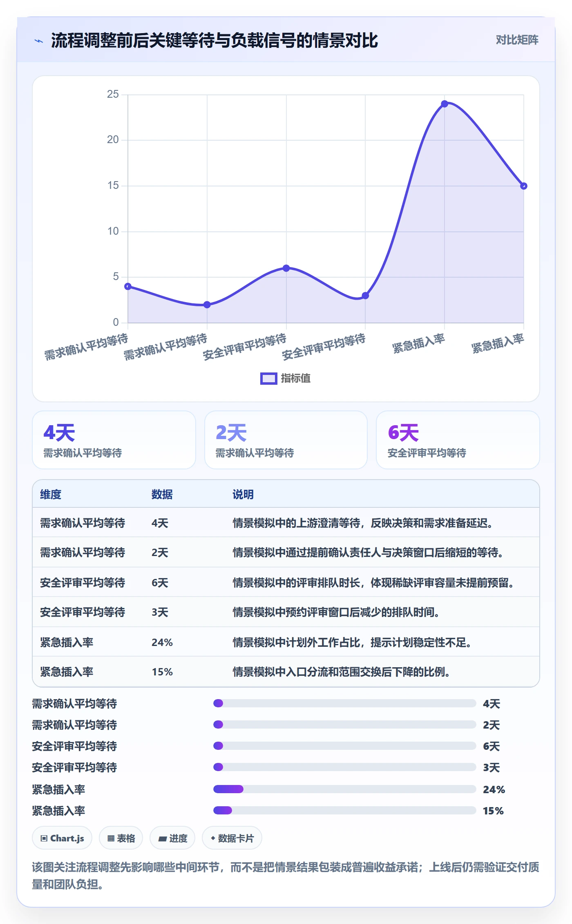Select the 表格 chip
572x924 pixels.
click(x=121, y=838)
